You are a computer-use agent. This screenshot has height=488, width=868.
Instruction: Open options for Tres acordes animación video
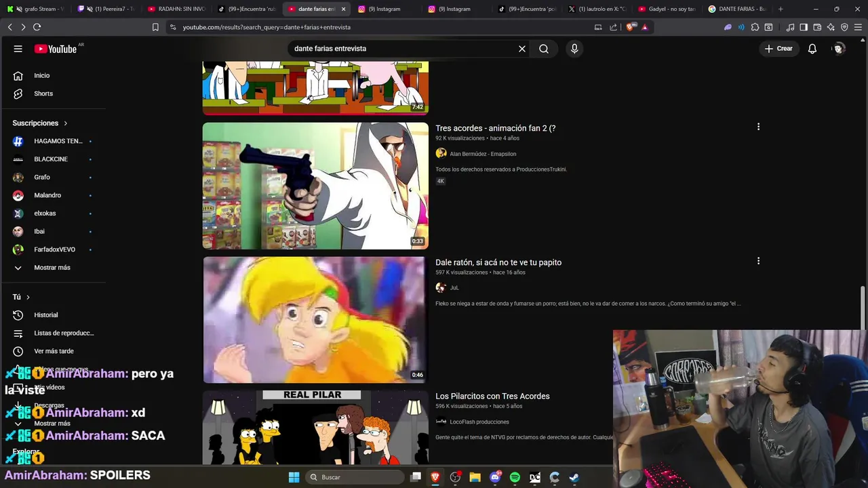pyautogui.click(x=758, y=127)
